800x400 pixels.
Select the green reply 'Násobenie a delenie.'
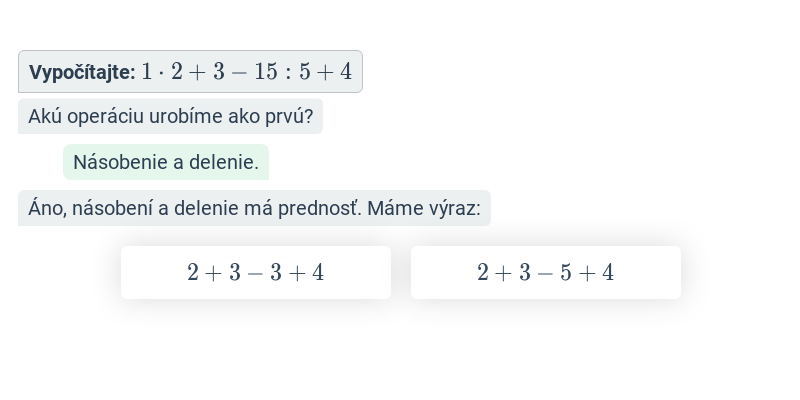[x=166, y=162]
